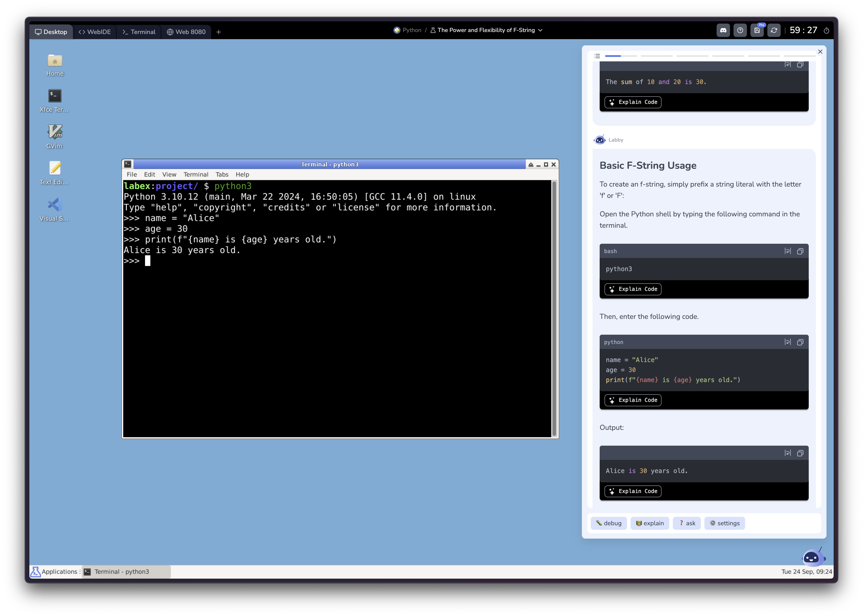Open the Discord icon in top bar
Viewport: 863px width, 616px height.
point(723,30)
